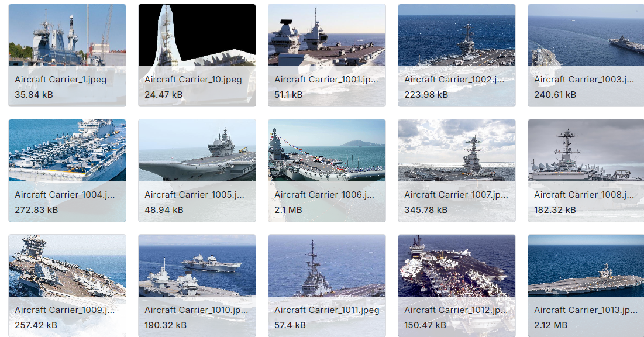Select the Aircraft Carrier_10.jpeg image

[x=197, y=56]
